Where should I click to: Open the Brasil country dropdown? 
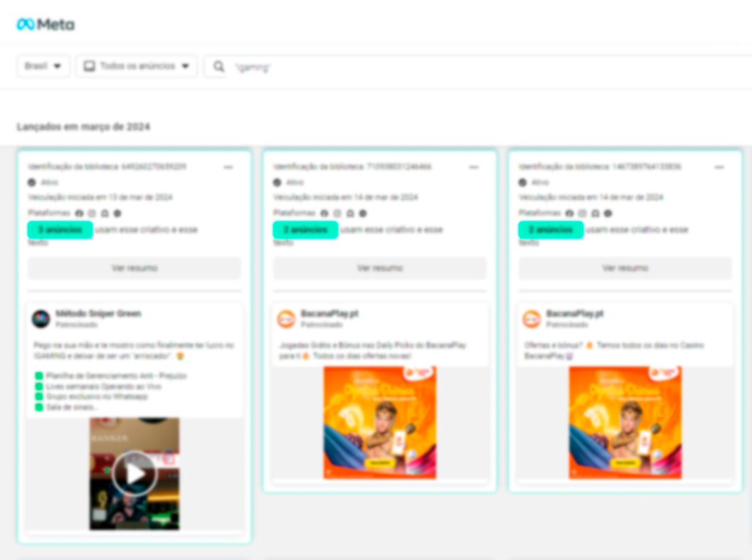pos(43,66)
